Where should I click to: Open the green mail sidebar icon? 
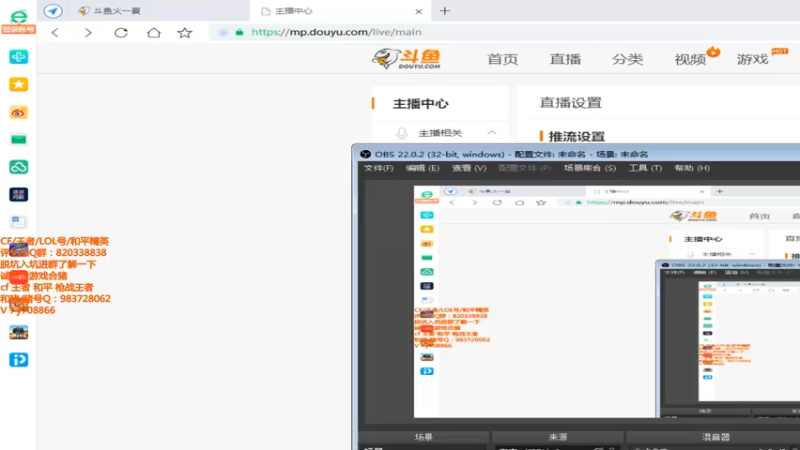[x=18, y=139]
